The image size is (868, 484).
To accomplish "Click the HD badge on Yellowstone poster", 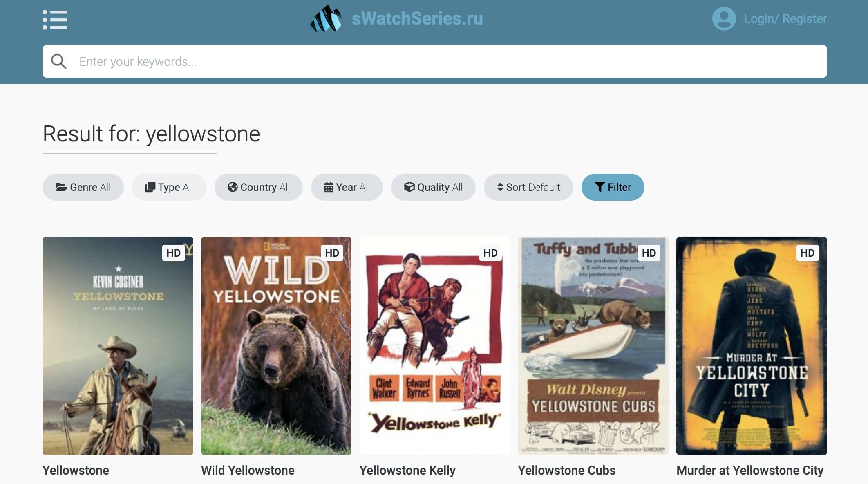I will click(x=173, y=253).
